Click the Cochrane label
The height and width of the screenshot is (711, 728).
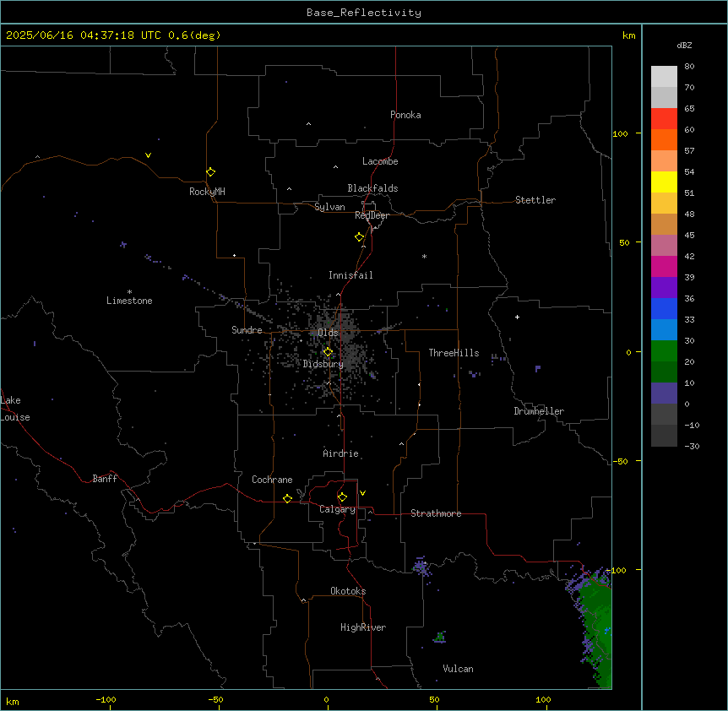[x=272, y=480]
